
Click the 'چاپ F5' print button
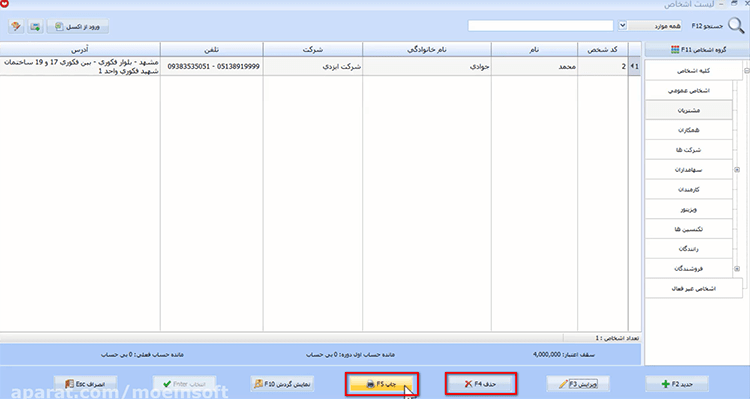[x=381, y=384]
